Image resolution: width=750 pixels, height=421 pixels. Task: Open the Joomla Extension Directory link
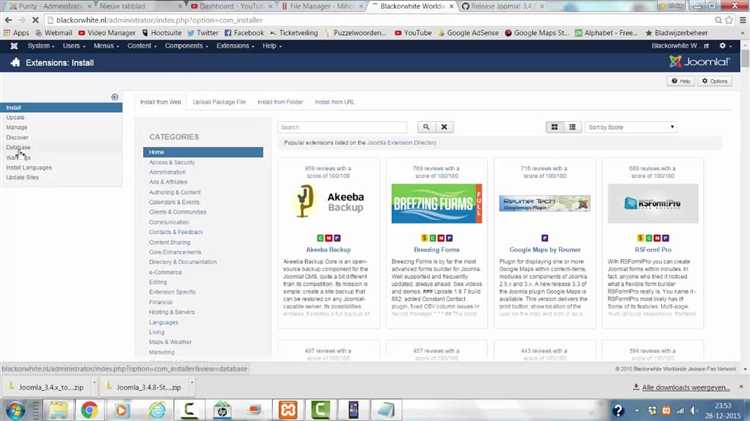(402, 143)
